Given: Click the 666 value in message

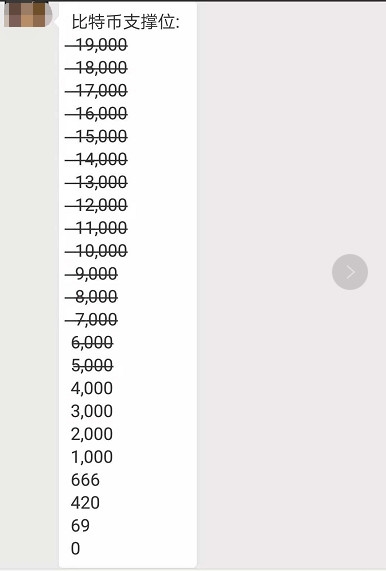Looking at the screenshot, I should pyautogui.click(x=85, y=480).
